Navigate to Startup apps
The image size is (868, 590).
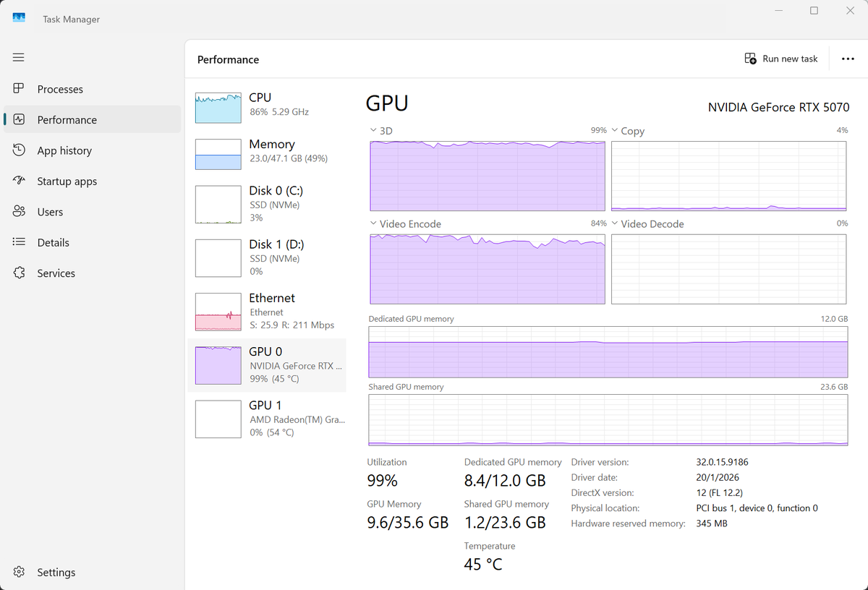coord(92,181)
